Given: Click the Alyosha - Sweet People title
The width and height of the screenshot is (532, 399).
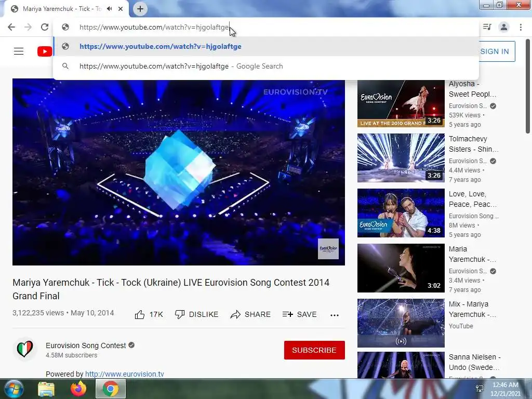Looking at the screenshot, I should (472, 89).
